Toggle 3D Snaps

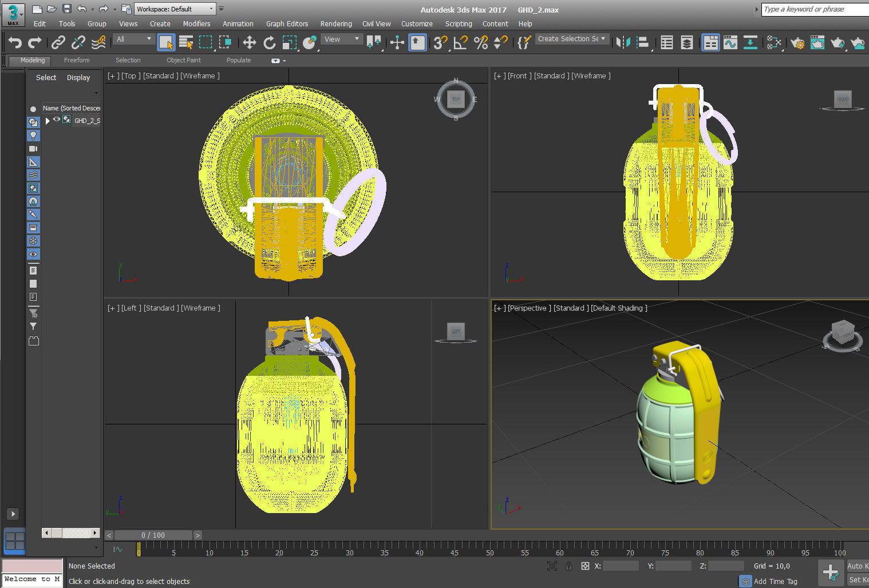440,42
